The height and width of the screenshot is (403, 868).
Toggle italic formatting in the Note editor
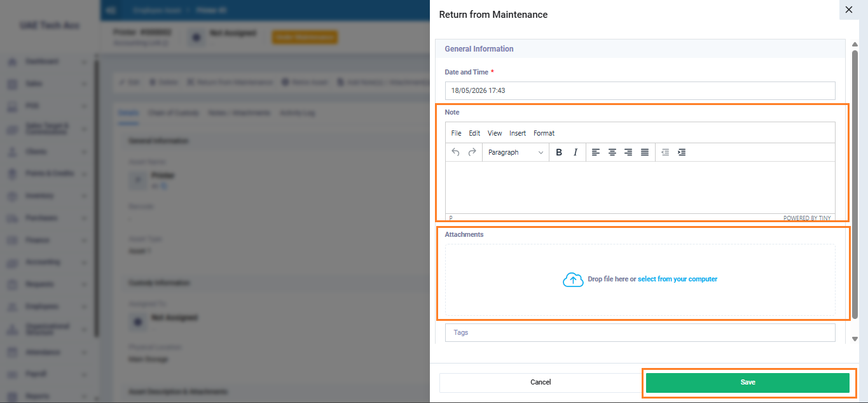coord(575,152)
